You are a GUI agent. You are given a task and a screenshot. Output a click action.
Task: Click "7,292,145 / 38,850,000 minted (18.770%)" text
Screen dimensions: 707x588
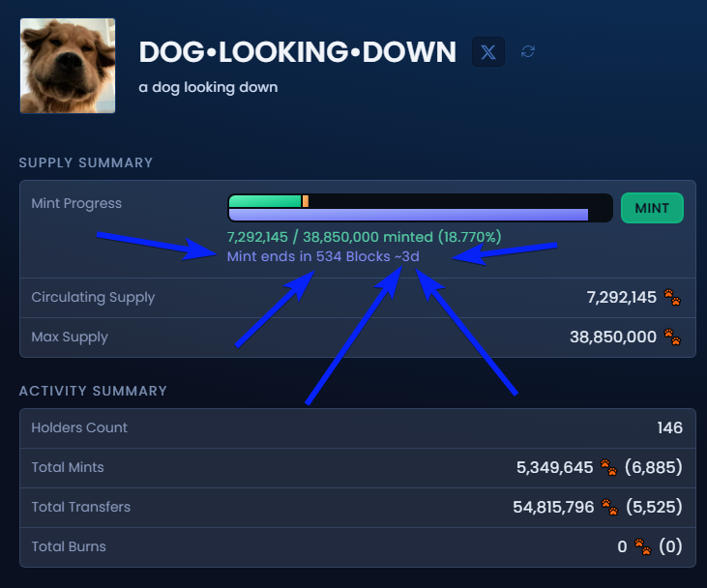(x=364, y=237)
